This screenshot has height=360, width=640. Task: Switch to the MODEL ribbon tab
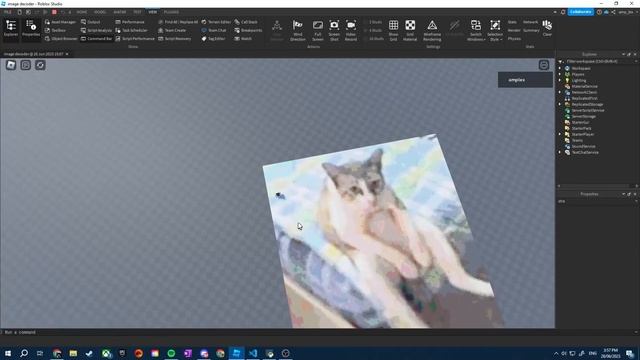tap(100, 12)
